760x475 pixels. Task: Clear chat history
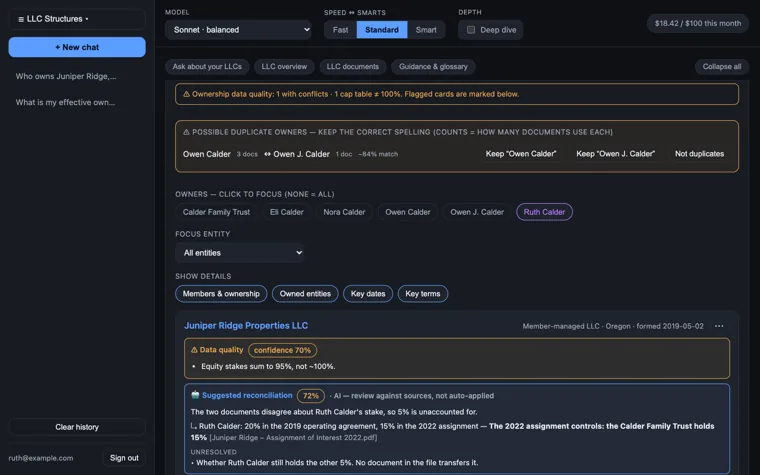coord(77,427)
